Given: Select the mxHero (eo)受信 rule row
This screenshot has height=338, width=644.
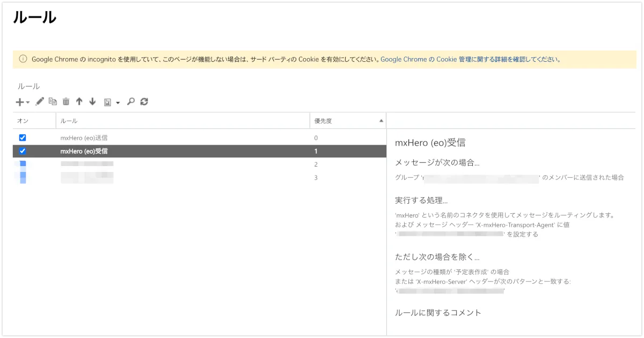Looking at the screenshot, I should tap(199, 151).
